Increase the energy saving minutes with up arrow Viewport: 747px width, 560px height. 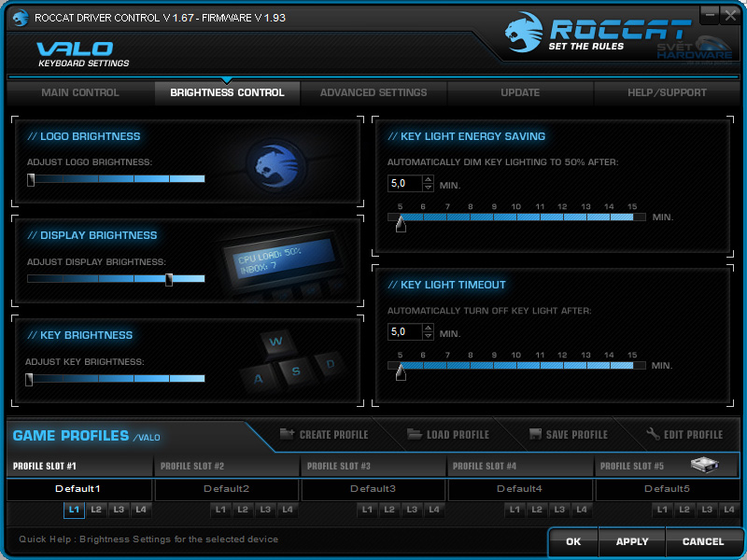[428, 179]
